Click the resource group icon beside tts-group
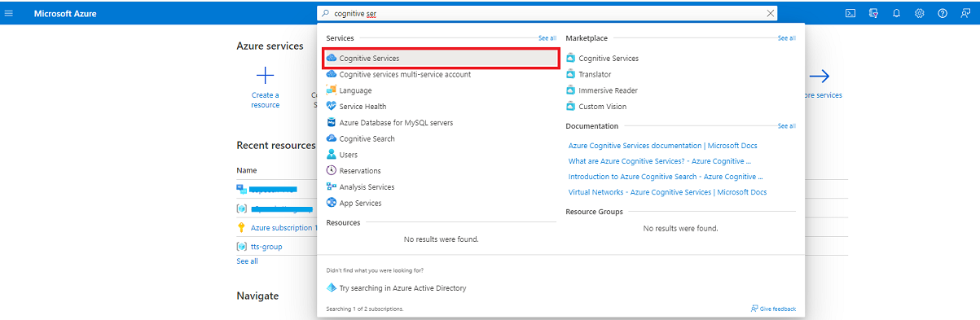The width and height of the screenshot is (980, 320). pos(241,246)
